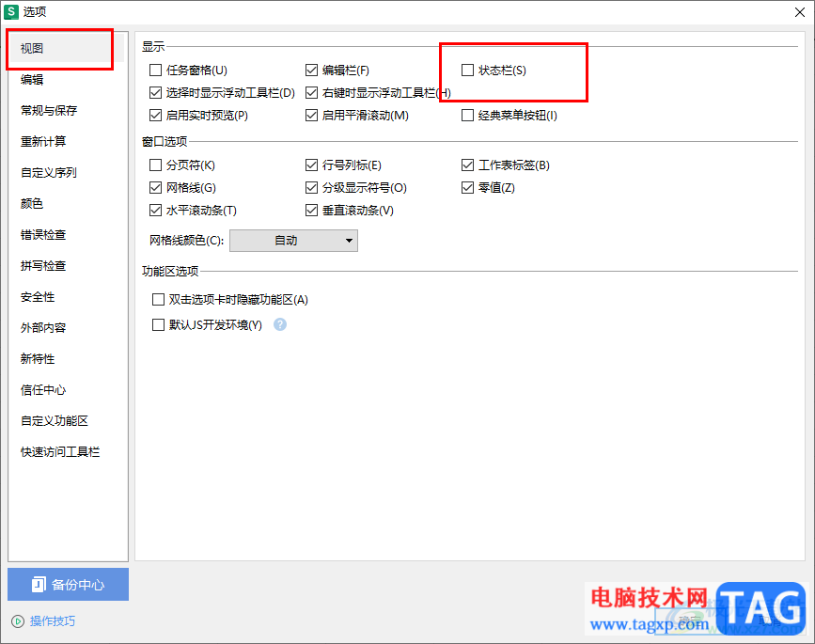Viewport: 815px width, 644px height.
Task: Go to the 重新计算 category
Action: 66,141
